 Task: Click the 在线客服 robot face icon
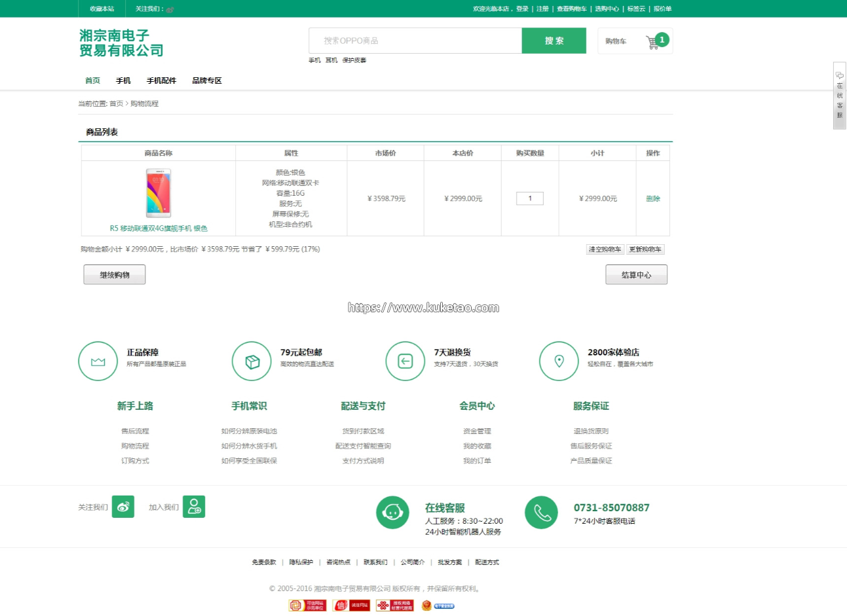[392, 512]
